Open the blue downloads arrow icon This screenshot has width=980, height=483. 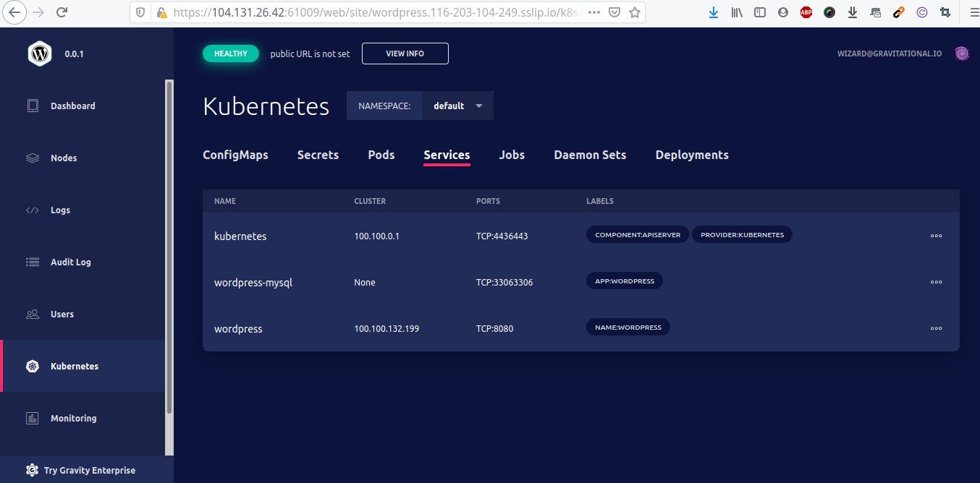pyautogui.click(x=714, y=12)
